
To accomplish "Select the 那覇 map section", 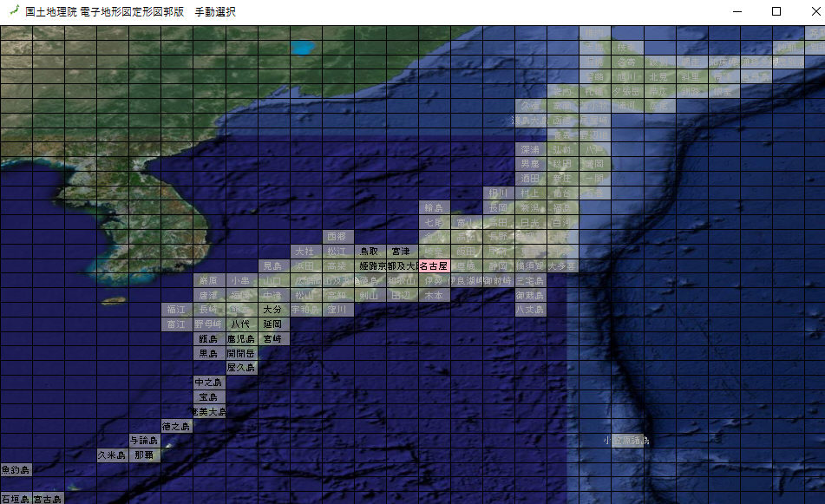I will pyautogui.click(x=144, y=455).
